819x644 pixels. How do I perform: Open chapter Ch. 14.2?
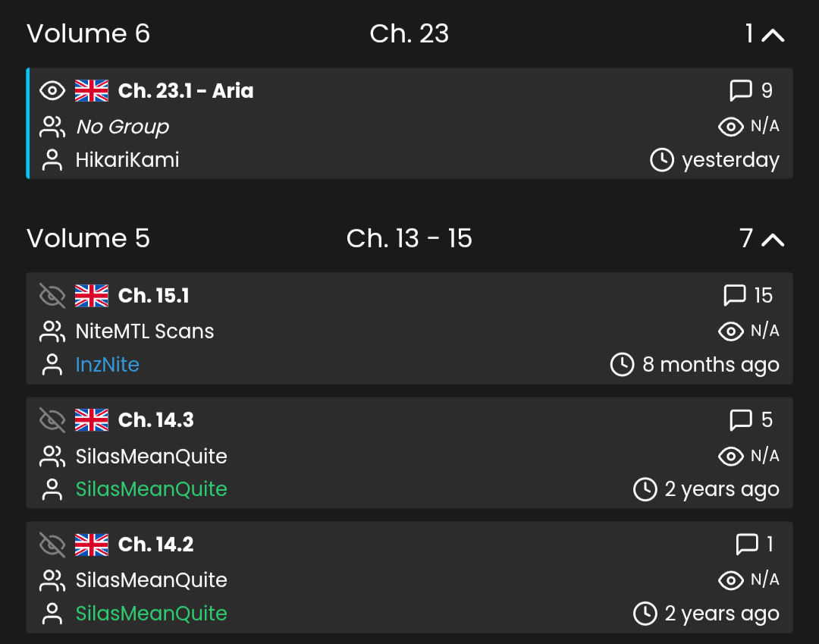pos(156,545)
